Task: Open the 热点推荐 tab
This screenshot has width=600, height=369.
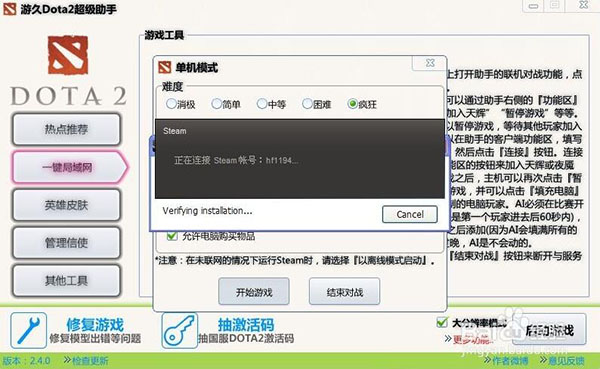Action: click(x=67, y=129)
